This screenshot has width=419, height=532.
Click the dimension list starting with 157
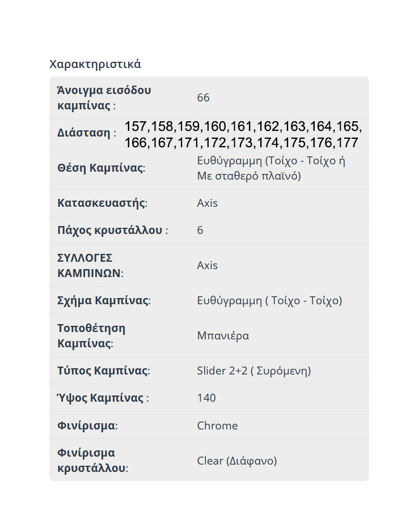pos(243,135)
